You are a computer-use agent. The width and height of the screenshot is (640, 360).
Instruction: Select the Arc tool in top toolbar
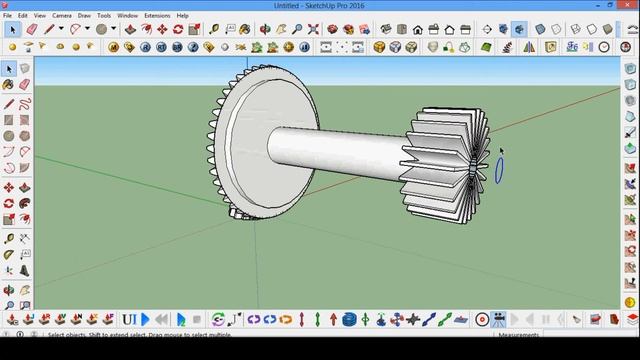[76, 29]
